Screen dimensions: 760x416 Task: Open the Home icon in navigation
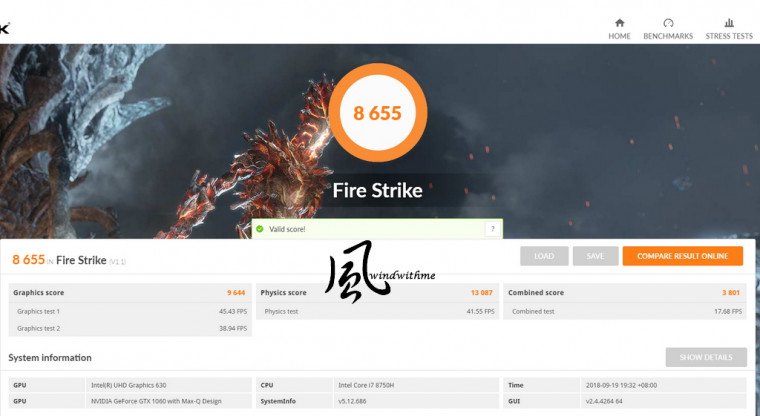click(x=619, y=23)
